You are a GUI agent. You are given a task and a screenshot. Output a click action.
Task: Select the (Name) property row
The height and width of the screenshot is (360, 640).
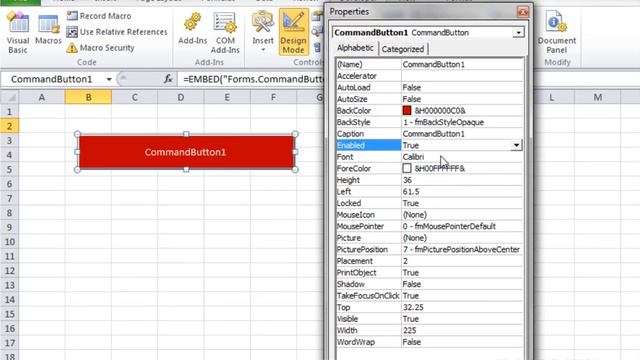coord(429,64)
